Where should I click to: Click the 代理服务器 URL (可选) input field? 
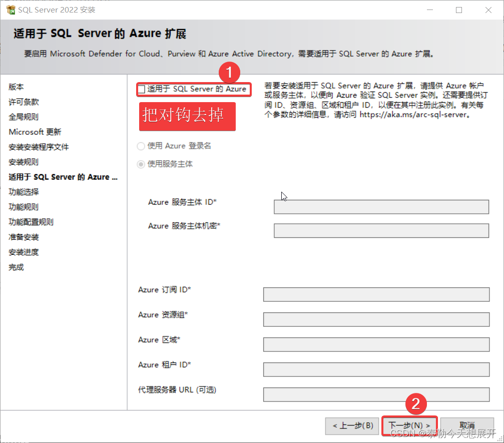[376, 395]
